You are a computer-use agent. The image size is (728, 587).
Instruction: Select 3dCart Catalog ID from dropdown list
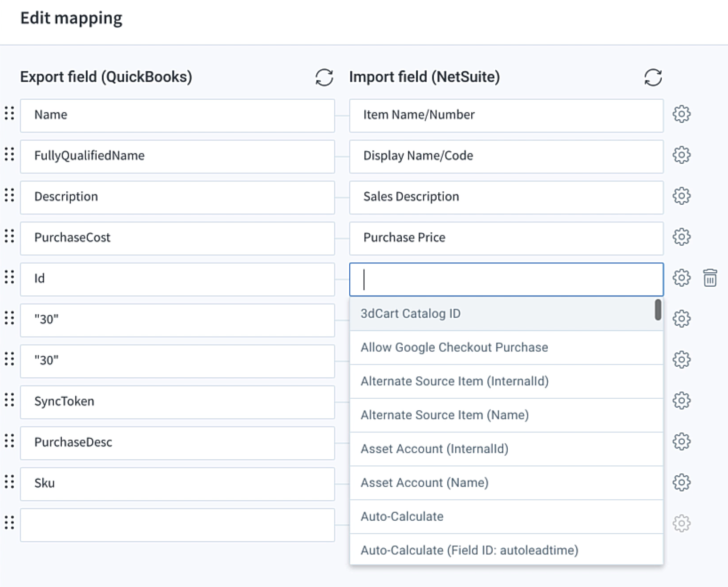(x=506, y=314)
